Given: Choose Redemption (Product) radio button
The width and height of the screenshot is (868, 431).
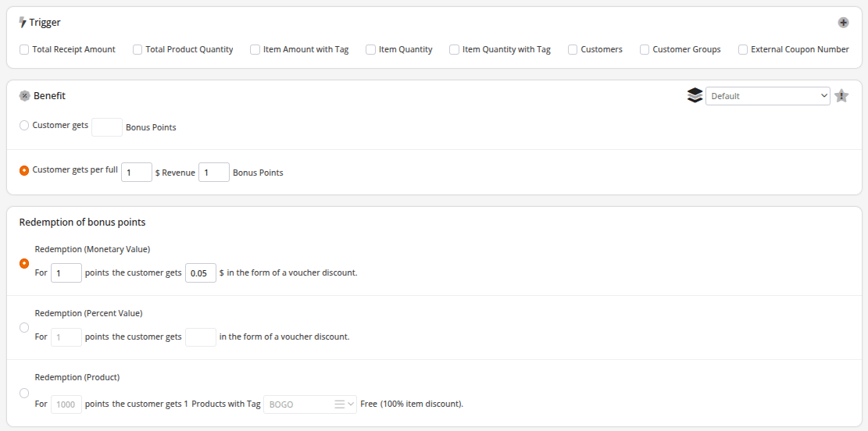Looking at the screenshot, I should [23, 394].
